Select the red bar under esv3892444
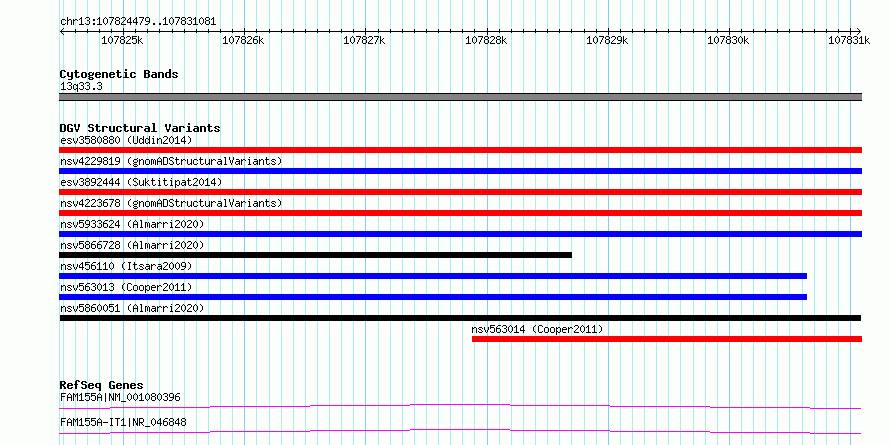Viewport: 890px width, 445px height. (x=460, y=192)
